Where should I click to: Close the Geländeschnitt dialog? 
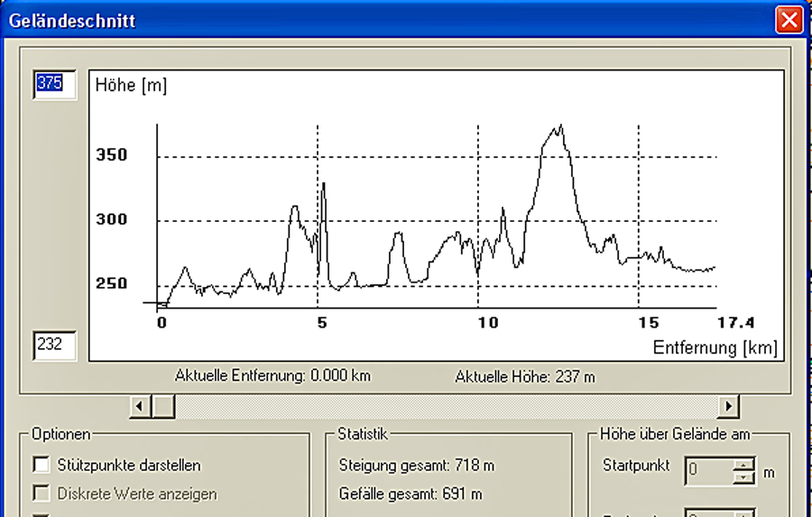pos(789,19)
